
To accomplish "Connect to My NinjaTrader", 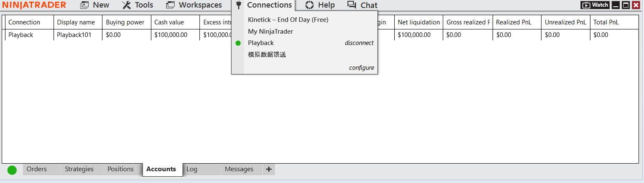I will coord(270,32).
